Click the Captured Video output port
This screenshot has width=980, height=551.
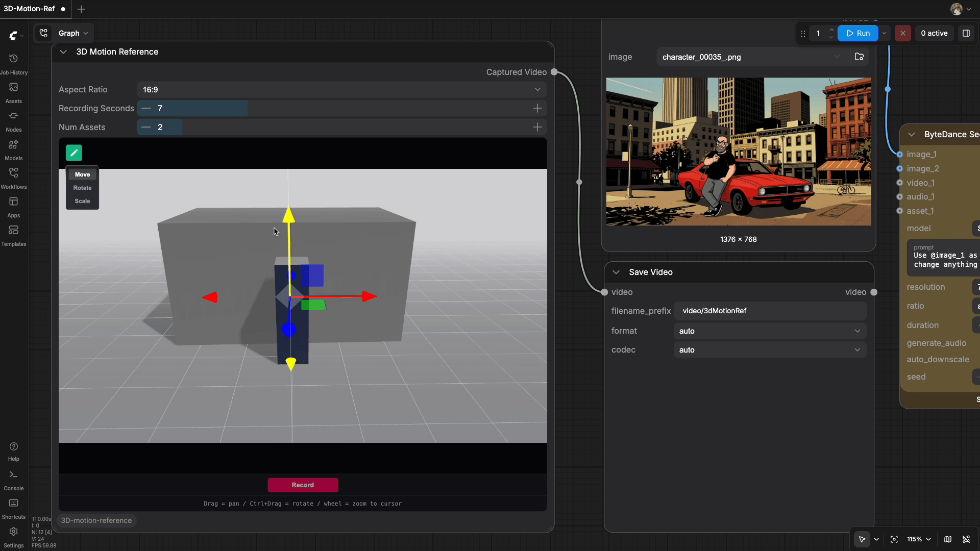554,72
